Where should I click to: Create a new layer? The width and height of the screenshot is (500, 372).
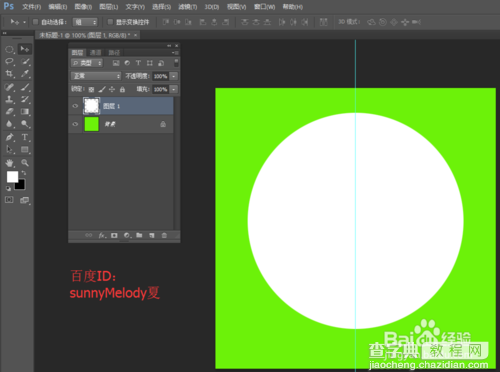click(x=152, y=235)
